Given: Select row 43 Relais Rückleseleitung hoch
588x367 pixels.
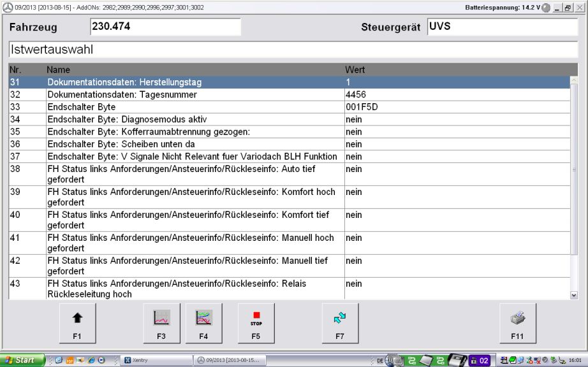Looking at the screenshot, I should click(x=290, y=289).
